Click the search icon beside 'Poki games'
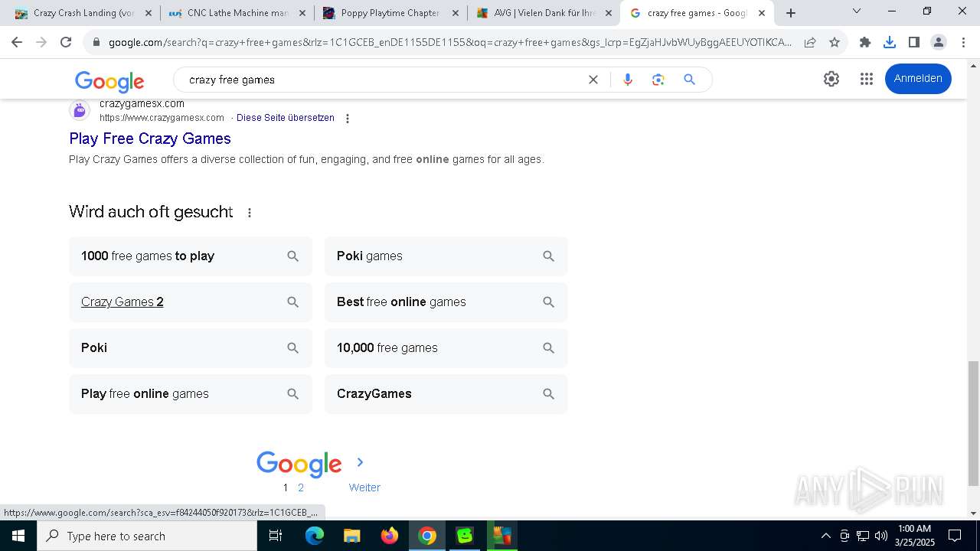This screenshot has height=551, width=980. pos(548,256)
